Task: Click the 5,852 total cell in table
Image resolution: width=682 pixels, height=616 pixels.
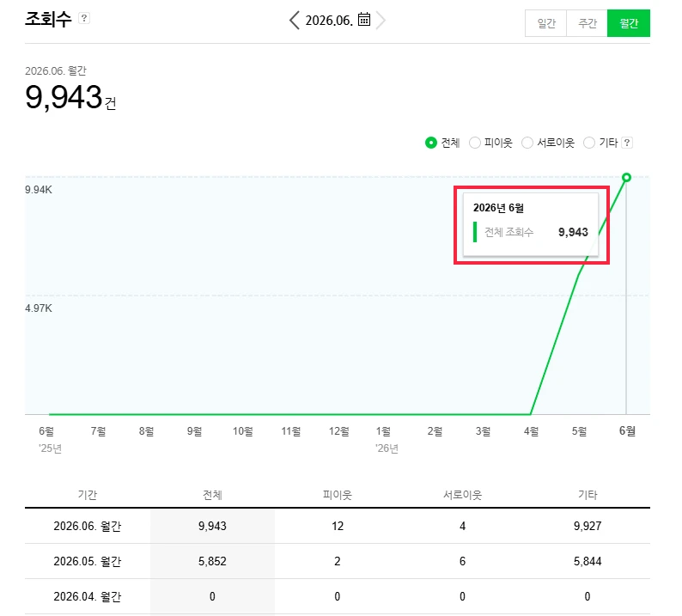Action: coord(212,561)
